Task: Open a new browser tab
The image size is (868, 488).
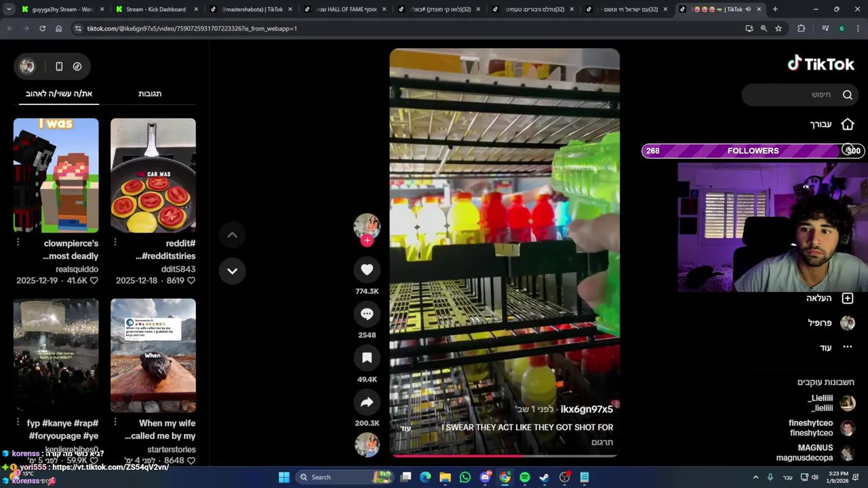Action: click(775, 9)
